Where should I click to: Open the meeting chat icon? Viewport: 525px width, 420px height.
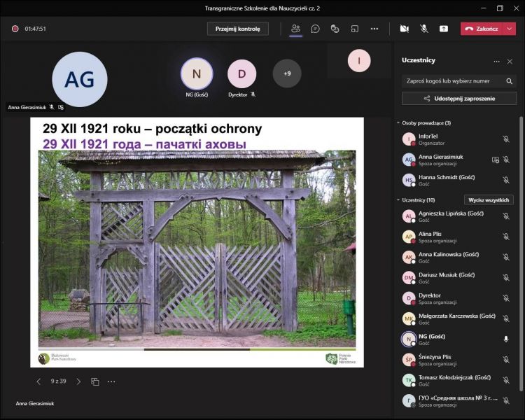point(315,29)
